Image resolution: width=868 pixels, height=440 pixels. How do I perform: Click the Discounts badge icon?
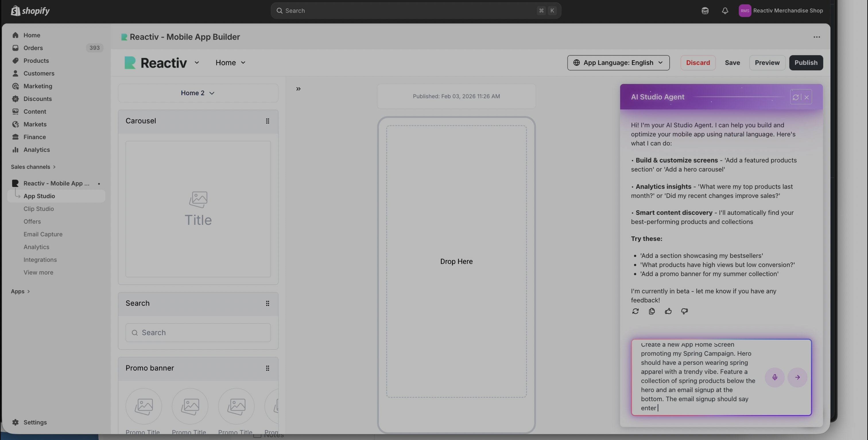click(x=15, y=99)
